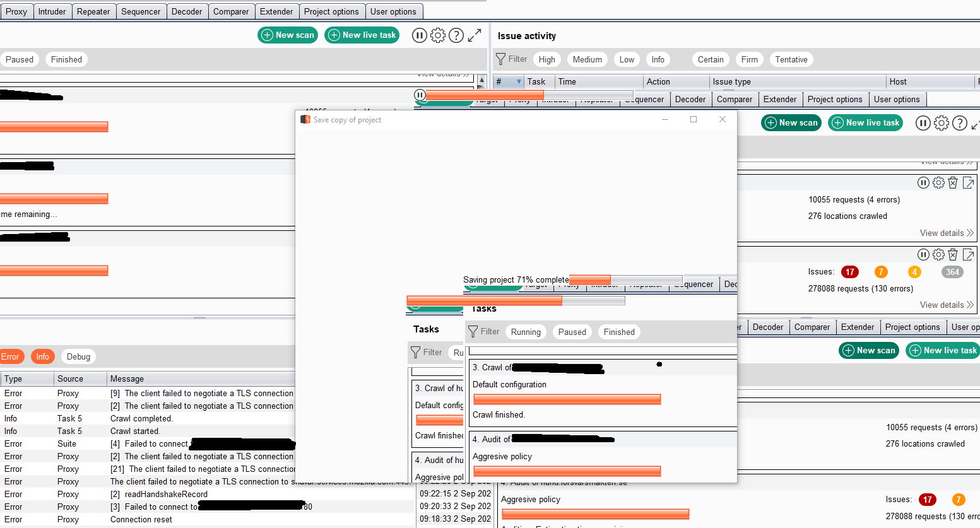Filter funnel icon left of Running button
The image size is (980, 528).
coord(473,332)
